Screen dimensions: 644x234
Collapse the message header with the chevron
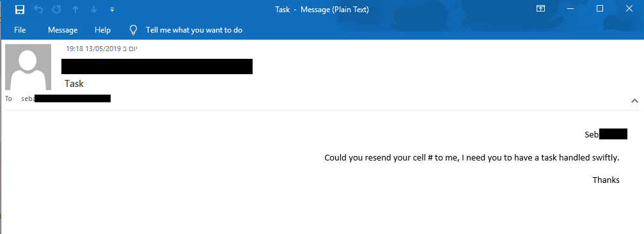point(634,100)
